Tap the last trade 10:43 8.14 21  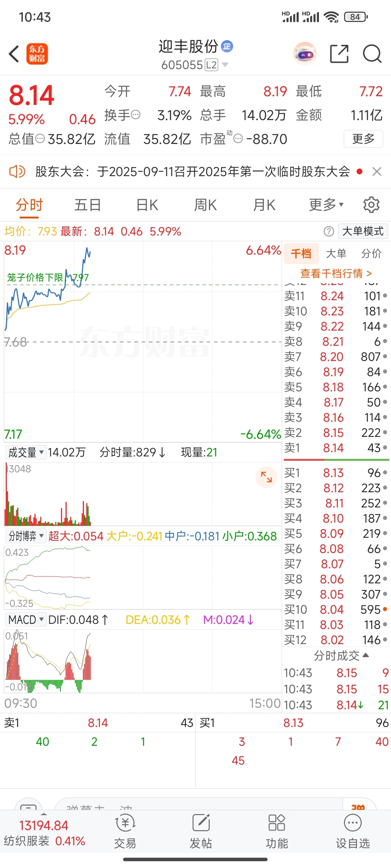pos(336,705)
